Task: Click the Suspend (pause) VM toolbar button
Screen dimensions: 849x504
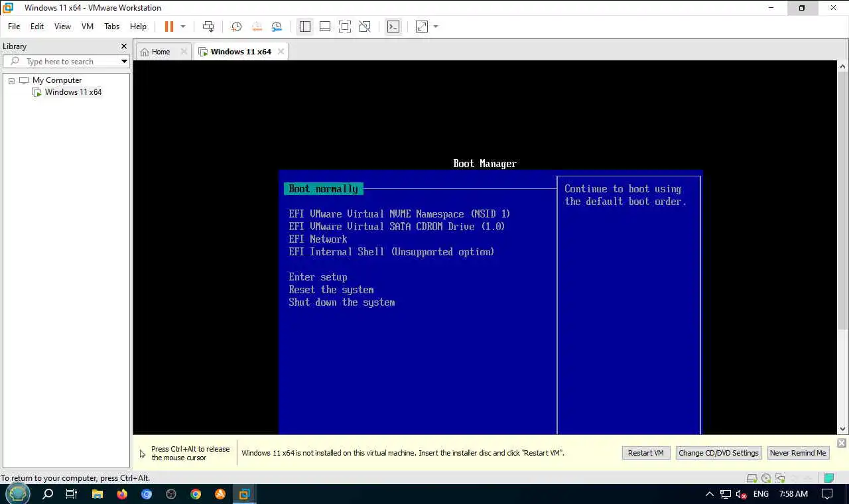Action: (168, 27)
